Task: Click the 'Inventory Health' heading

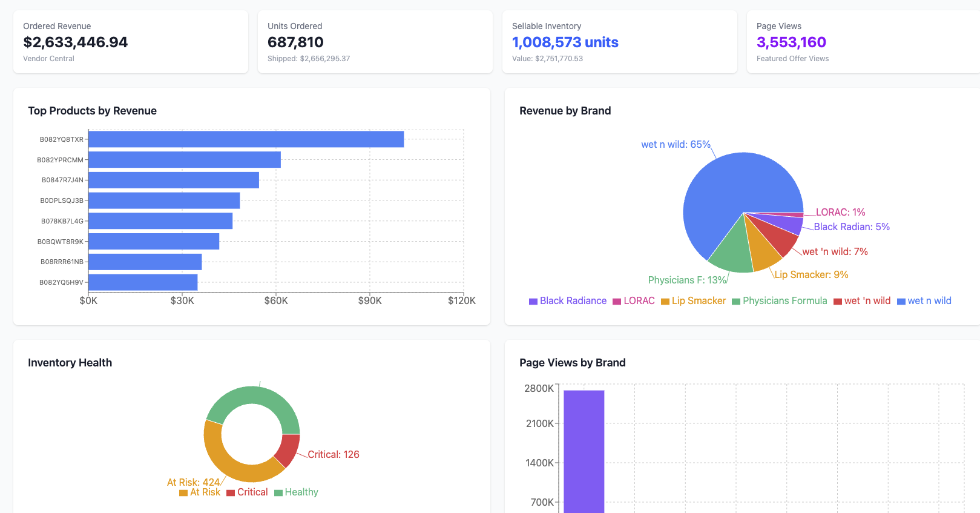Action: [x=70, y=363]
